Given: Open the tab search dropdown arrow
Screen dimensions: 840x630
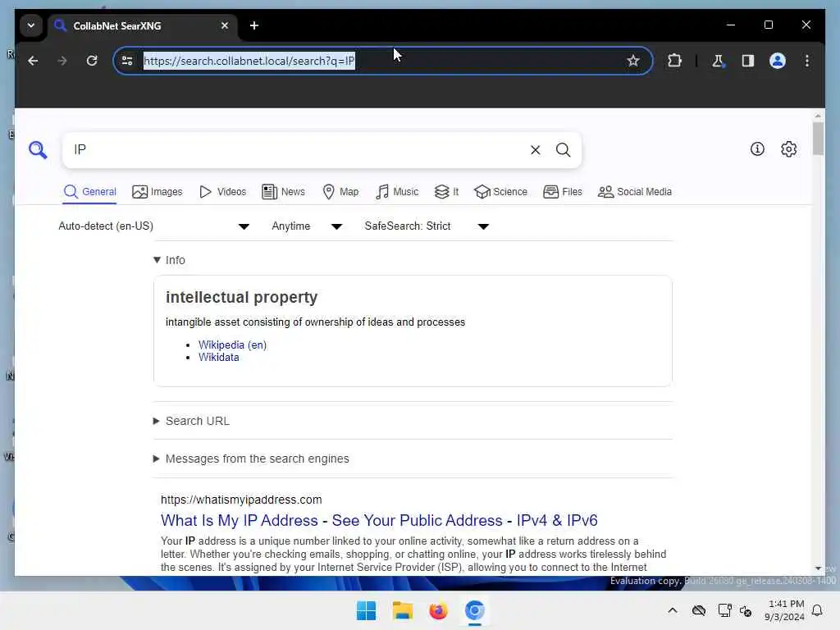Looking at the screenshot, I should [x=31, y=25].
